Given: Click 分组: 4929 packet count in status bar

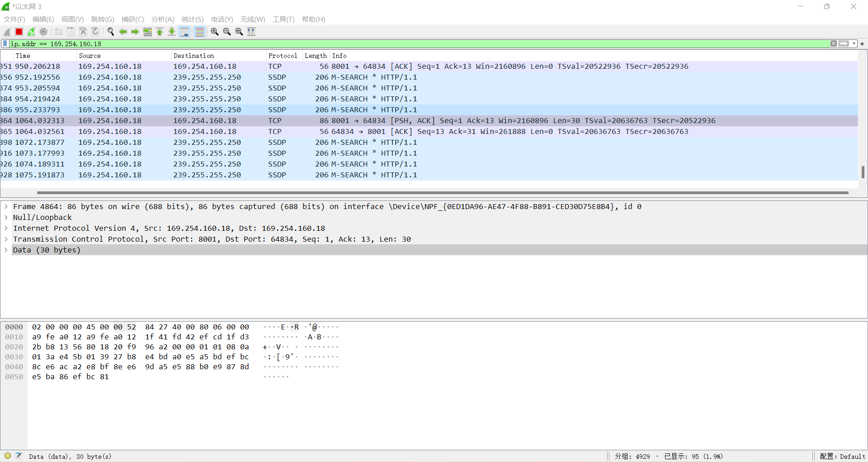Looking at the screenshot, I should 632,457.
